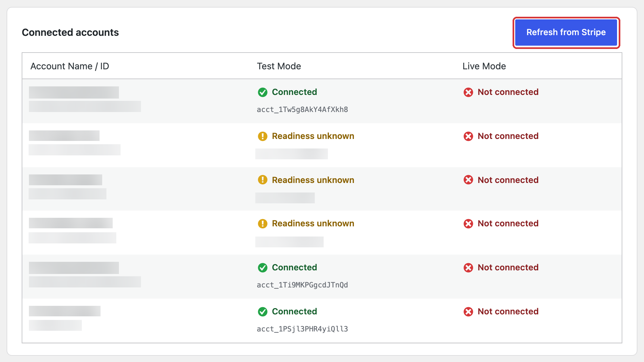
Task: Click Connected status above acct_1PSjl3PHR4yiQll3
Action: coord(294,311)
